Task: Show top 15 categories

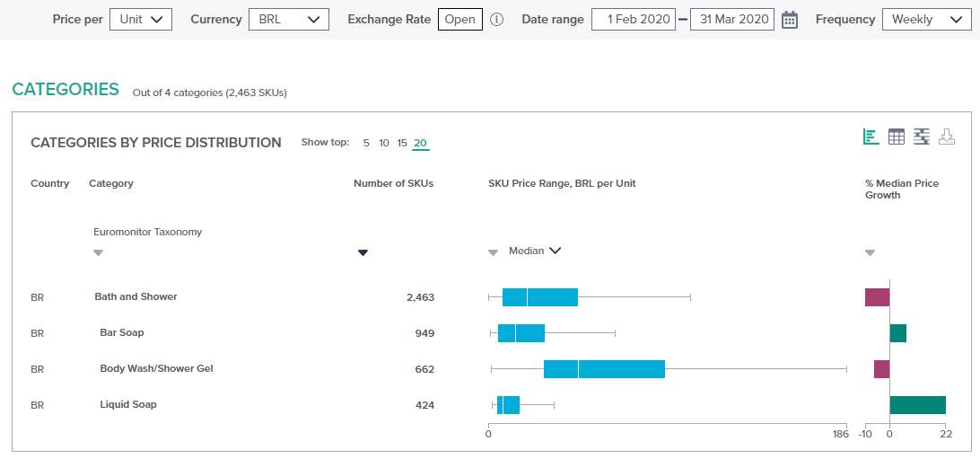Action: (x=402, y=143)
